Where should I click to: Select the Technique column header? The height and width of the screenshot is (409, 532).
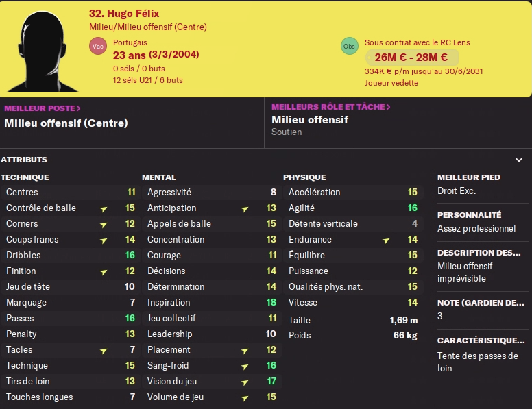point(25,177)
